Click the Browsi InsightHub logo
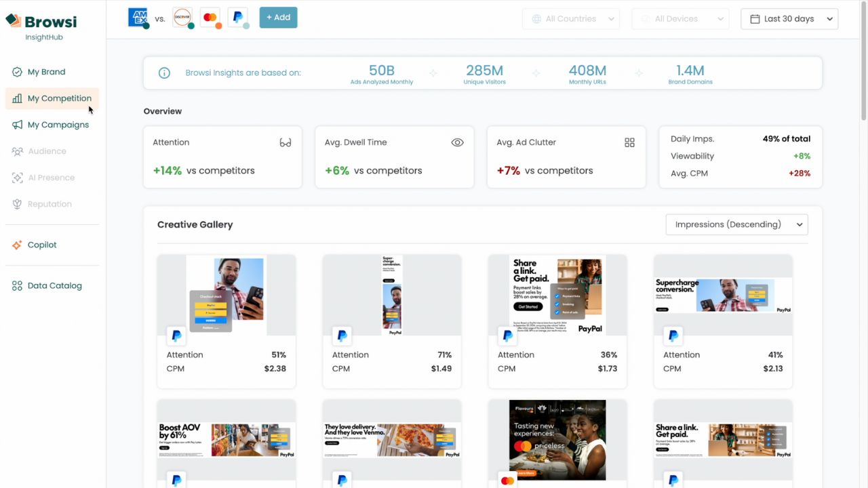 click(41, 26)
